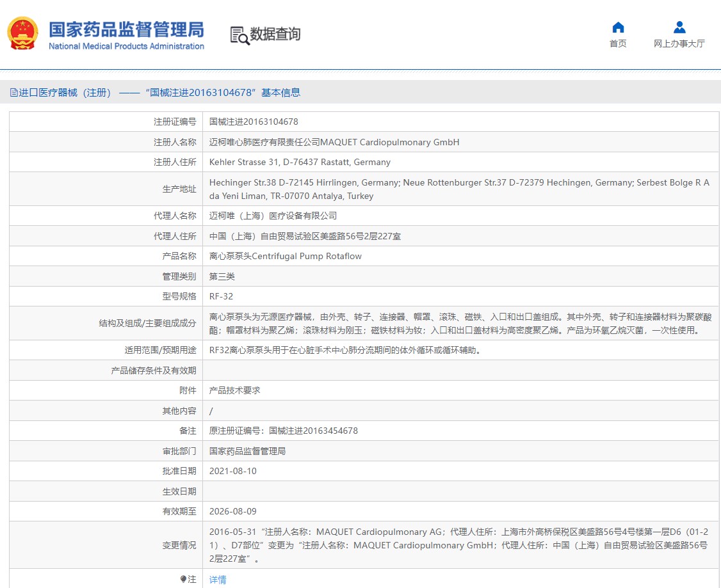The image size is (721, 588).
Task: Click expiry date 2026-08-09
Action: pyautogui.click(x=232, y=511)
